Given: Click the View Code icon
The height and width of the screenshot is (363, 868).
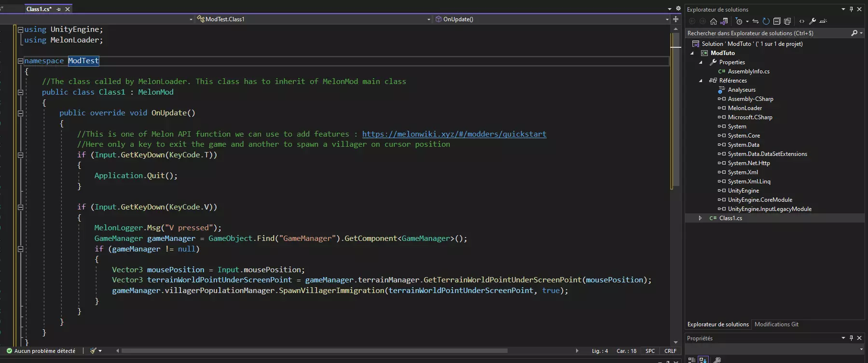Looking at the screenshot, I should (802, 21).
